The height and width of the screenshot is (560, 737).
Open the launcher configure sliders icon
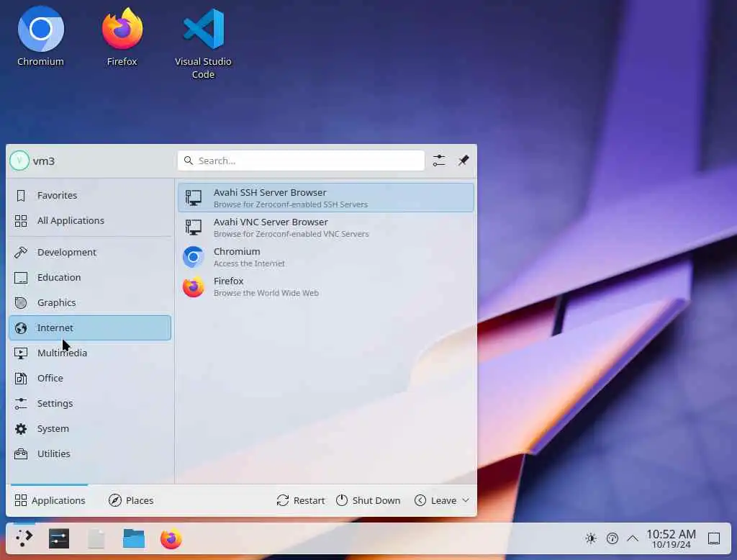tap(439, 161)
